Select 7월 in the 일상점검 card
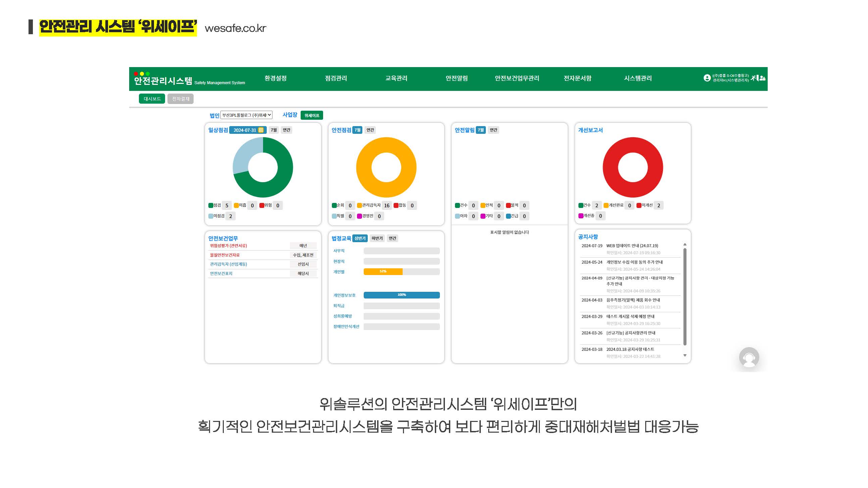Viewport: 868px width, 488px height. [x=273, y=130]
